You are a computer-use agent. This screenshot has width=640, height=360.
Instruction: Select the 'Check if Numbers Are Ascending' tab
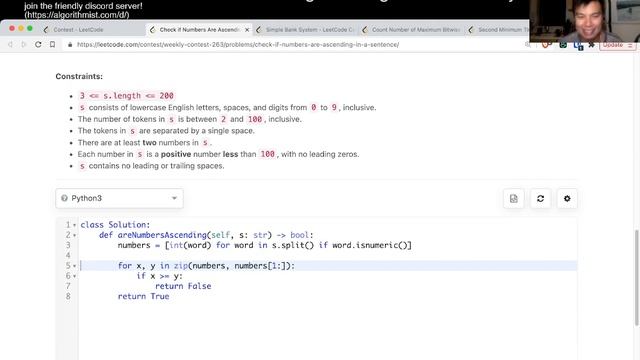[199, 30]
